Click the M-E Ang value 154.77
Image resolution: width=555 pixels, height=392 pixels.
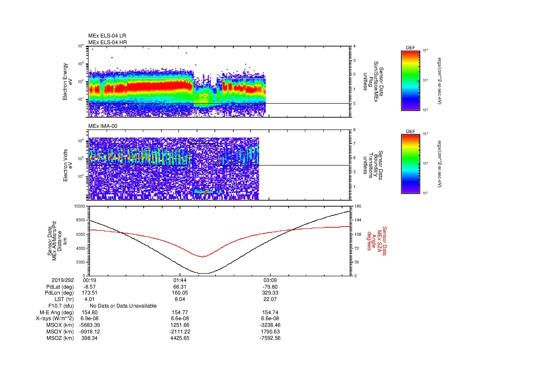180,312
